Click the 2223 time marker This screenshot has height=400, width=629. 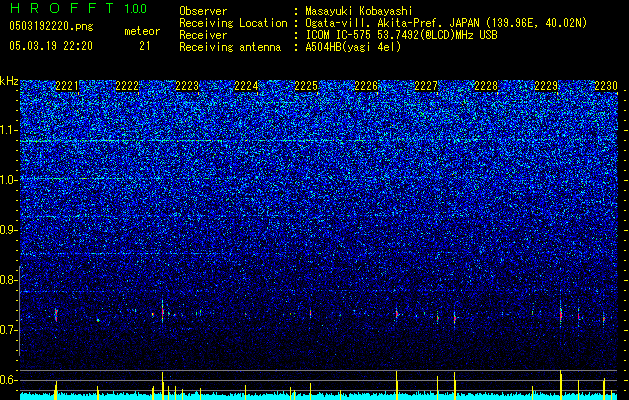[187, 86]
